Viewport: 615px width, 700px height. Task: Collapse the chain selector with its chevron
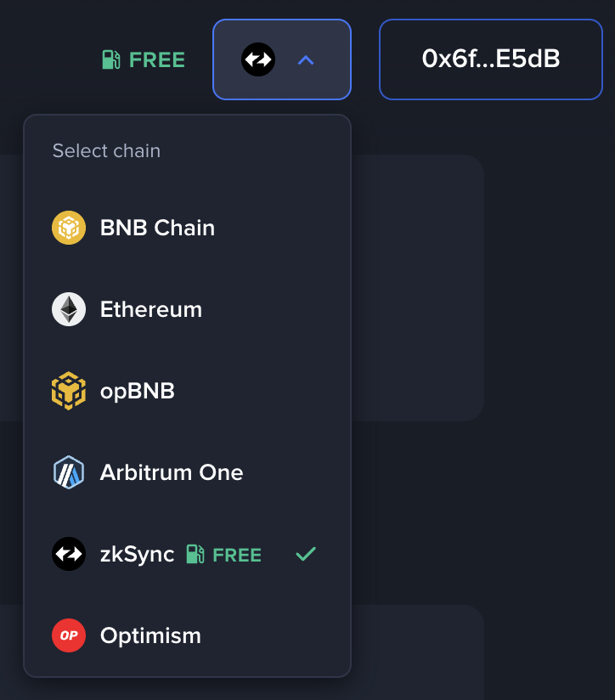click(305, 59)
